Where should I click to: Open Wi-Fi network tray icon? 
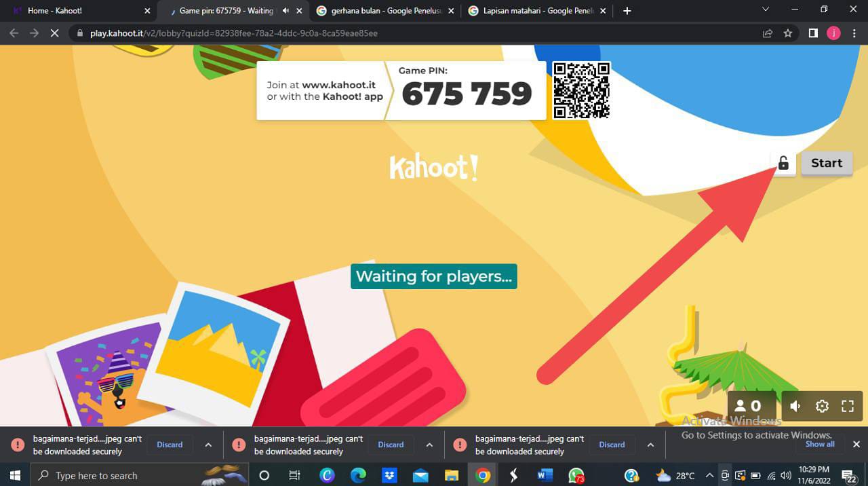771,475
